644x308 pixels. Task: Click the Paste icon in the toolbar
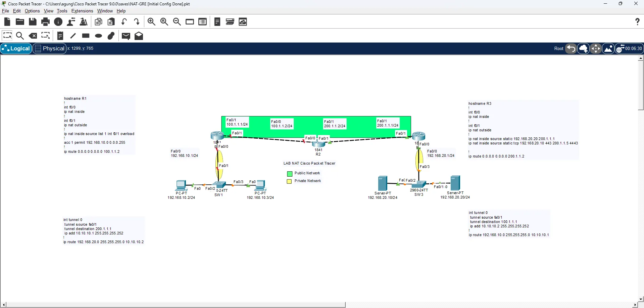(x=111, y=22)
